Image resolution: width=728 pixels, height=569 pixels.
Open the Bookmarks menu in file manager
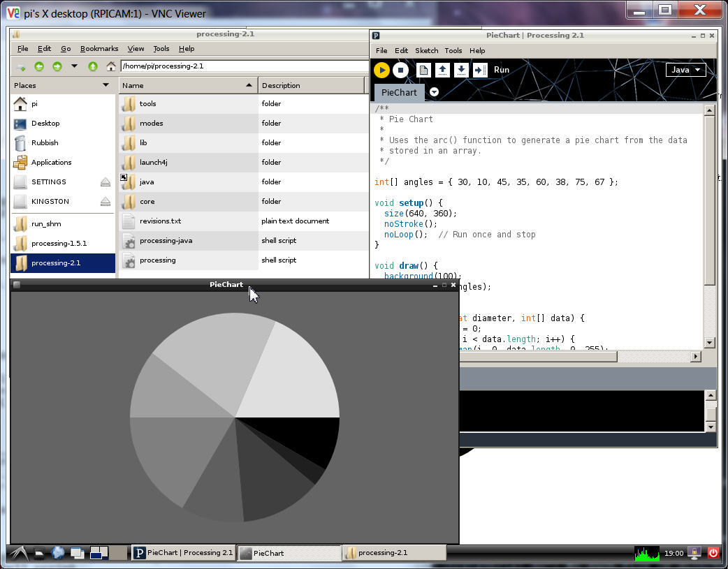click(x=99, y=49)
